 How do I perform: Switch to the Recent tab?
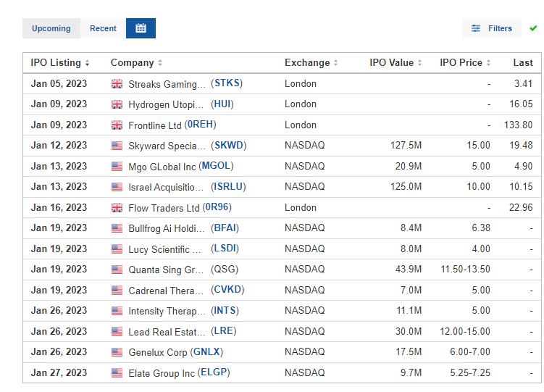click(103, 28)
